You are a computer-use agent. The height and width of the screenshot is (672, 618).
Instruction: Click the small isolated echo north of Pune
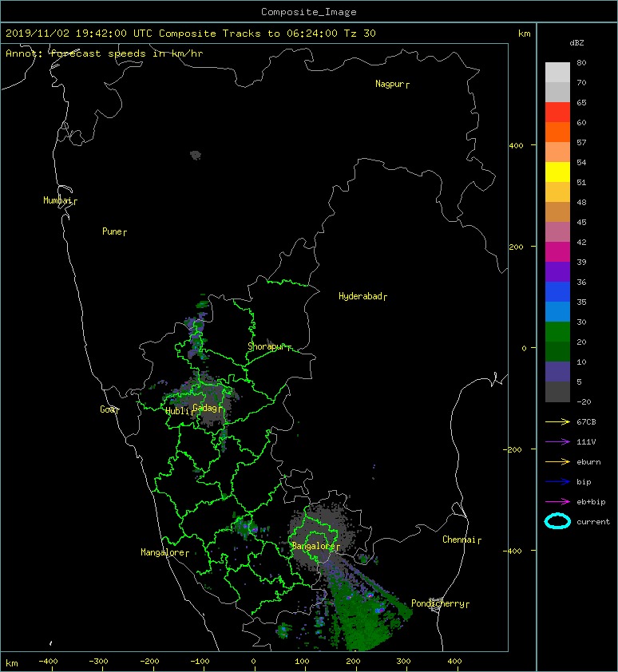[196, 155]
